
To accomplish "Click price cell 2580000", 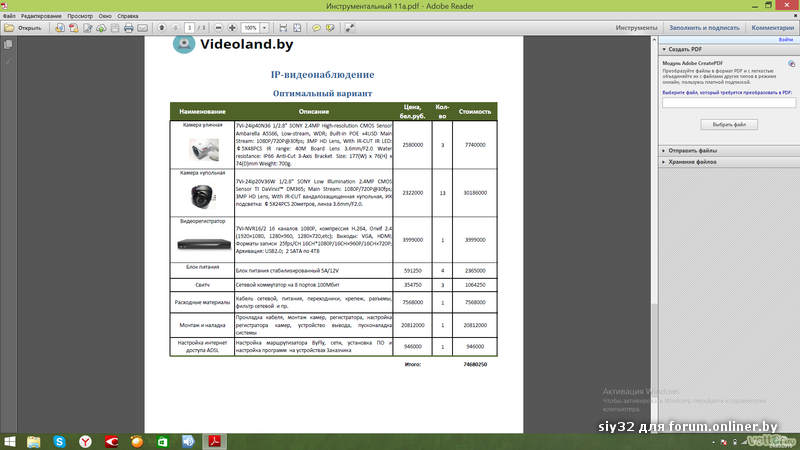I will pos(412,145).
